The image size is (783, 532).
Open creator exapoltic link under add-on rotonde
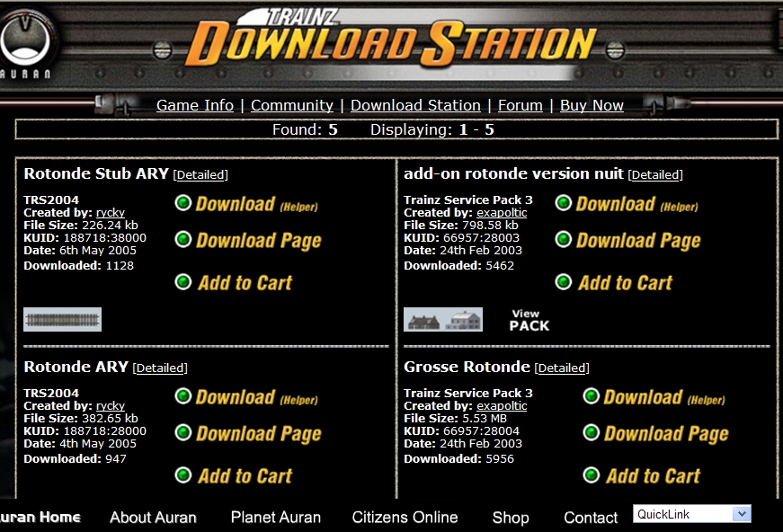pos(502,213)
